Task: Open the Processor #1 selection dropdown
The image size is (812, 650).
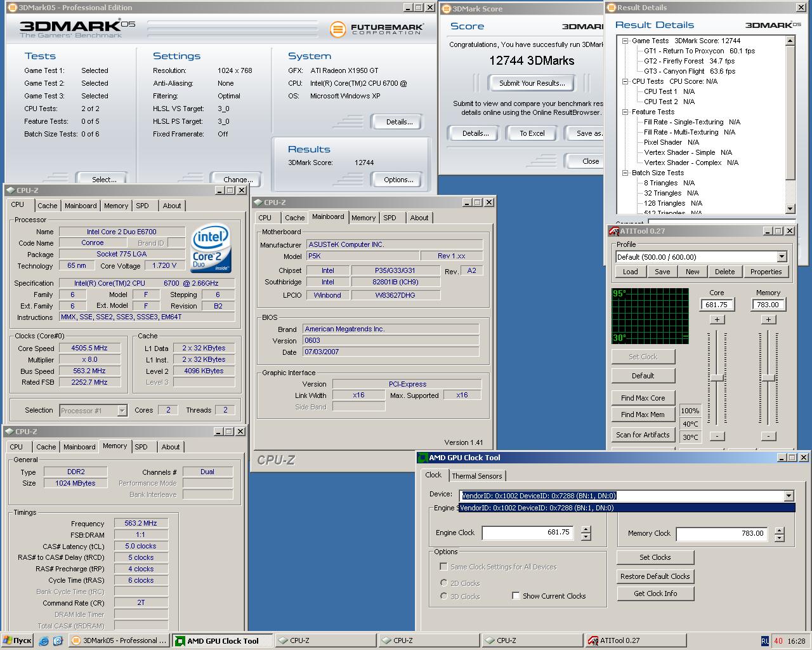Action: (122, 411)
